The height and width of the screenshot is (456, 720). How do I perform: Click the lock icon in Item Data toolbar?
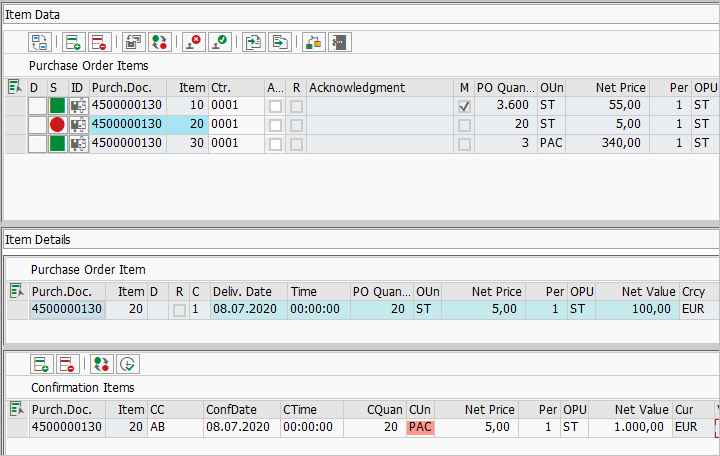(314, 42)
